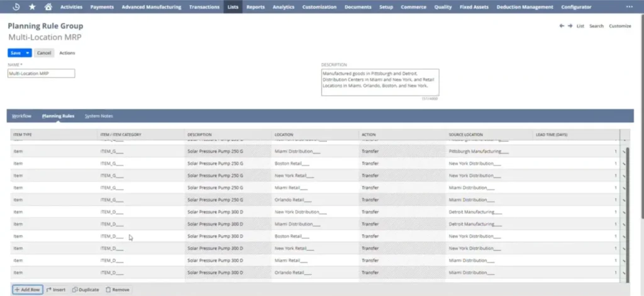Switch to the Workflow tab

coord(21,116)
